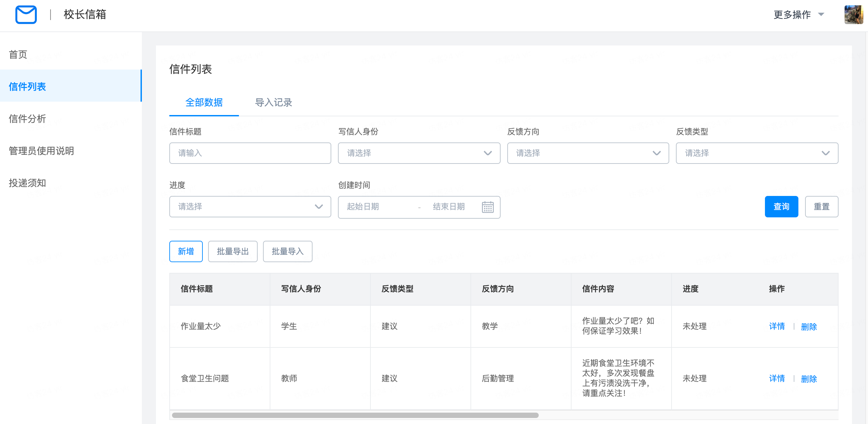Switch to the 导入记录 tab
868x424 pixels.
[273, 102]
